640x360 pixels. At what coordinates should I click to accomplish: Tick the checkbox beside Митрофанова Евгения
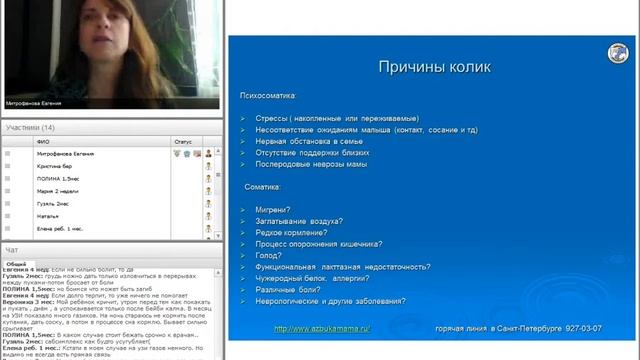tap(7, 153)
